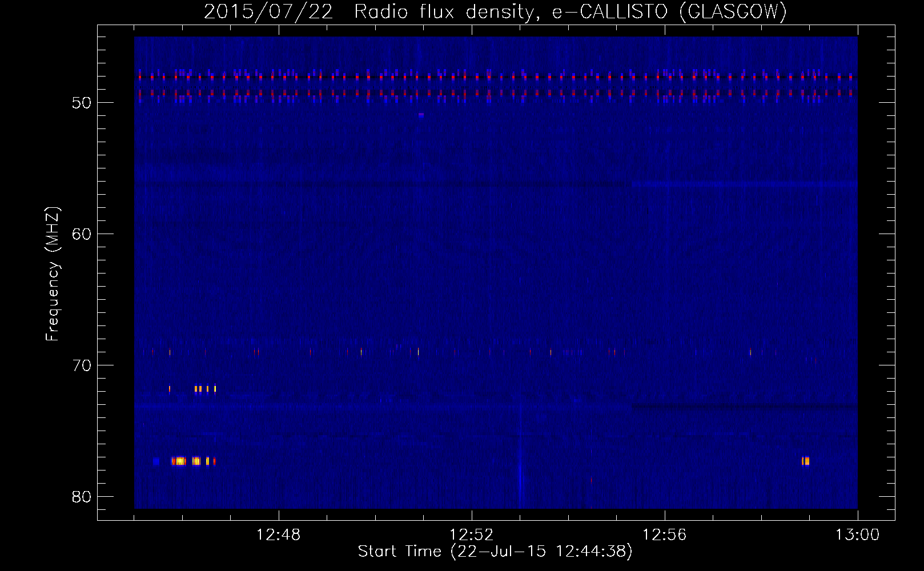This screenshot has height=571, width=924.
Task: Click the plot title "Radio flux density, e-CALLISTO (GLASGOW)"
Action: 571,11
